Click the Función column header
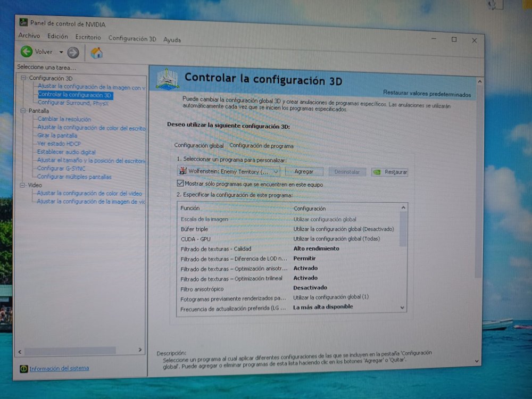This screenshot has width=532, height=399. pos(190,208)
